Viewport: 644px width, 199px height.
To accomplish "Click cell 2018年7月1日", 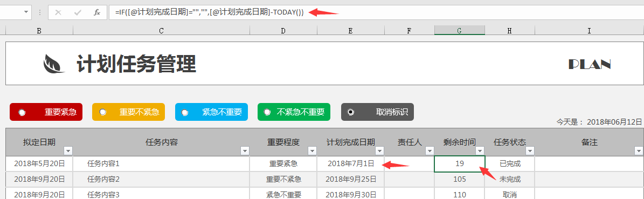I will coord(351,163).
